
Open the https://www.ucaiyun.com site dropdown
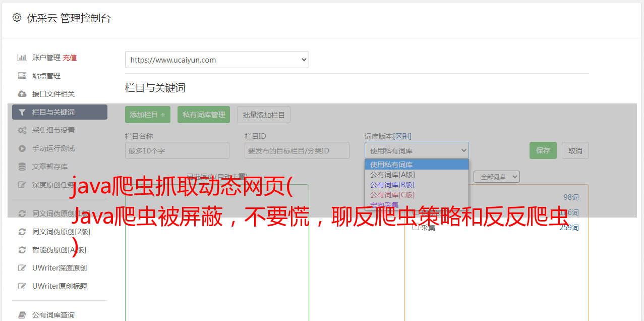point(217,60)
